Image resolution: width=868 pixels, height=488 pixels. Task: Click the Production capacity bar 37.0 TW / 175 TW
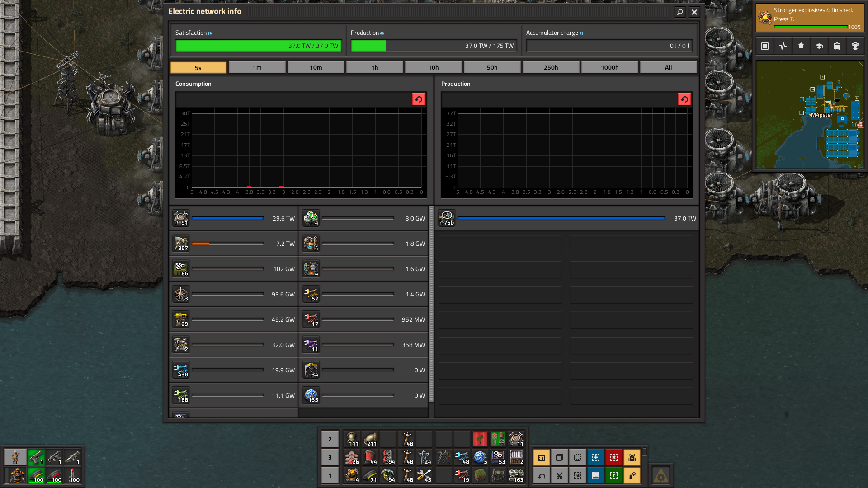click(434, 46)
